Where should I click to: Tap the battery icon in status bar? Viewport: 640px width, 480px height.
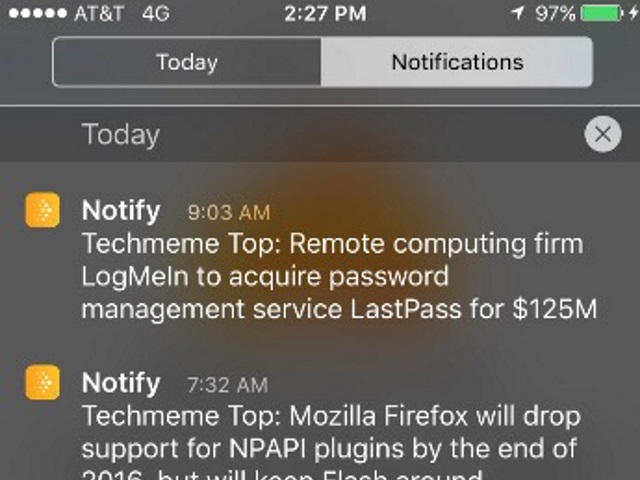pos(601,13)
